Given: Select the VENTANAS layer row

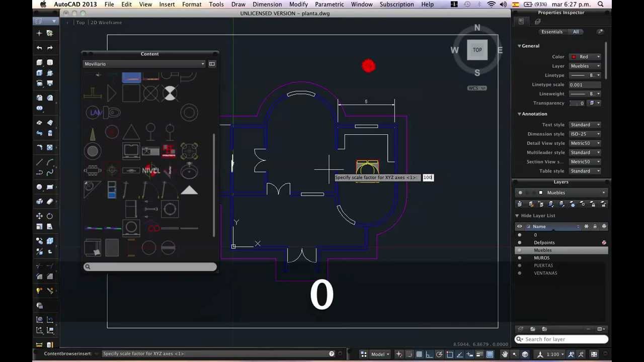Looking at the screenshot, I should pyautogui.click(x=561, y=273).
